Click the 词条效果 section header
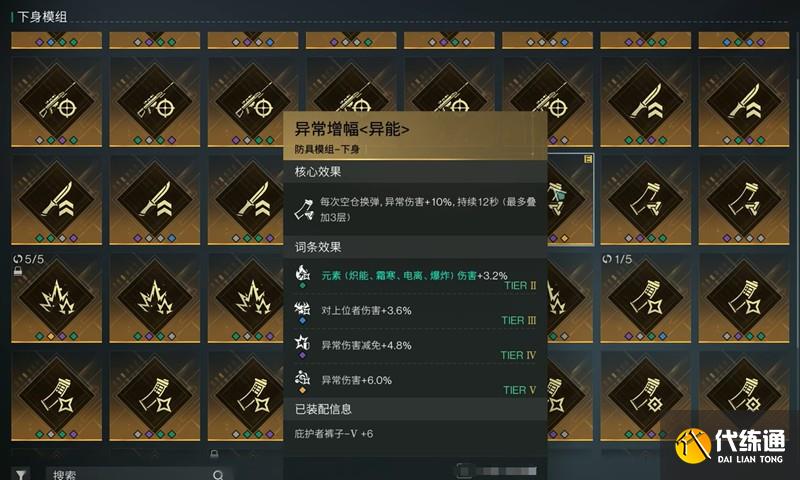The width and height of the screenshot is (800, 480). click(318, 247)
